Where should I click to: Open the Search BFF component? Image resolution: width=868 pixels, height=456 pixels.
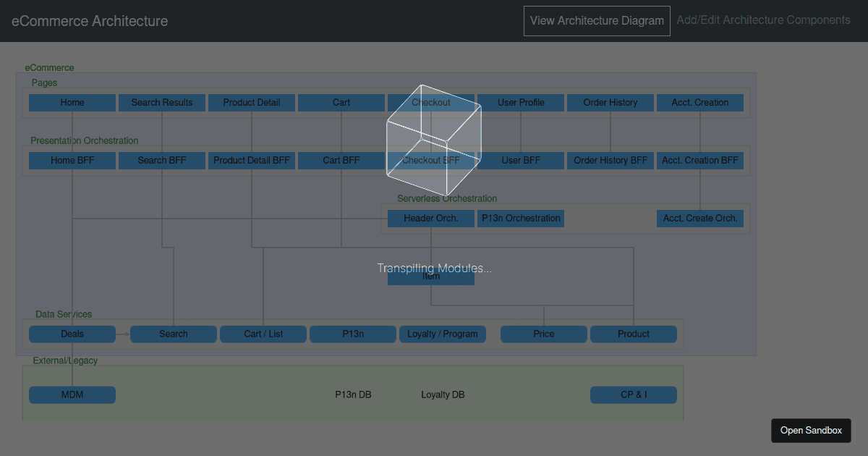[x=161, y=160]
